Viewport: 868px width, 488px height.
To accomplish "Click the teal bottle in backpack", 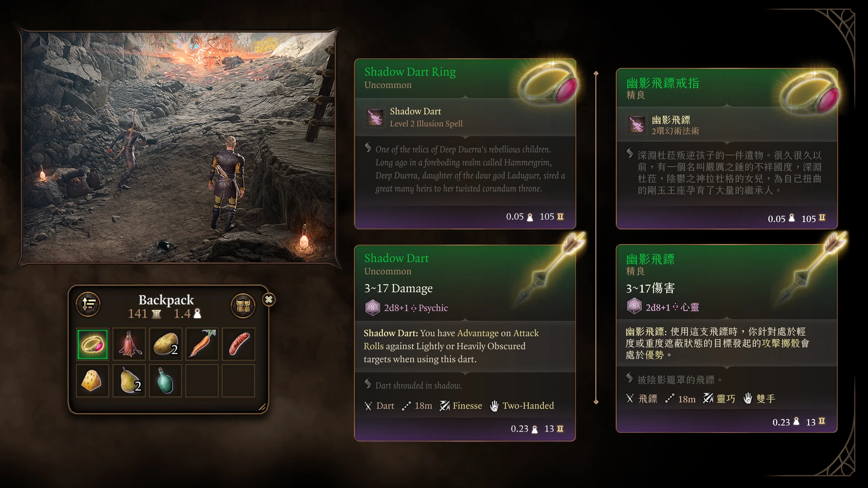I will 165,380.
